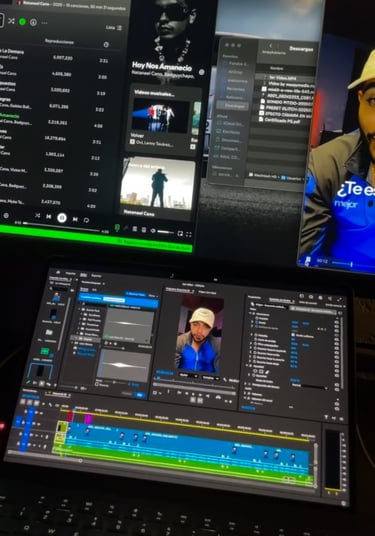Click Spotify's green saved-to-library check icon
The width and height of the screenshot is (375, 536).
click(22, 22)
